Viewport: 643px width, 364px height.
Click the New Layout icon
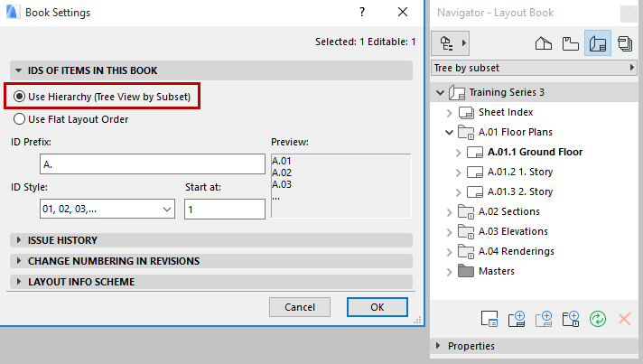pyautogui.click(x=517, y=318)
